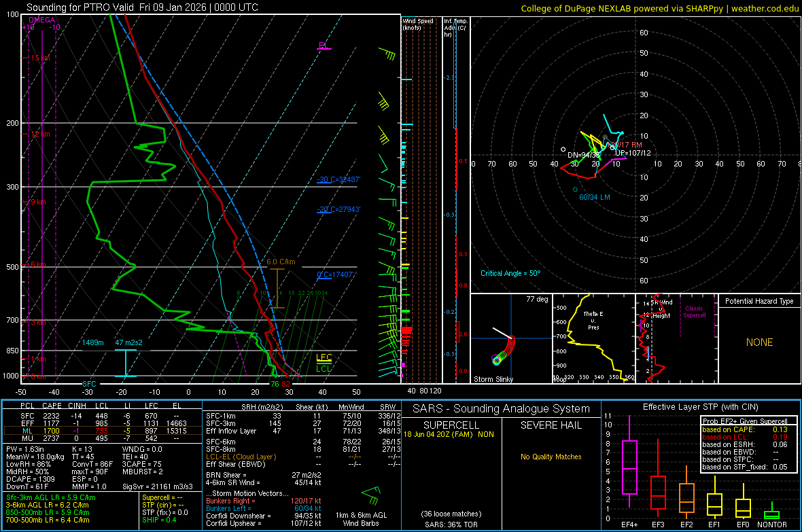Click the 'ConvT = 86F' value
The image size is (802, 532).
[x=92, y=465]
